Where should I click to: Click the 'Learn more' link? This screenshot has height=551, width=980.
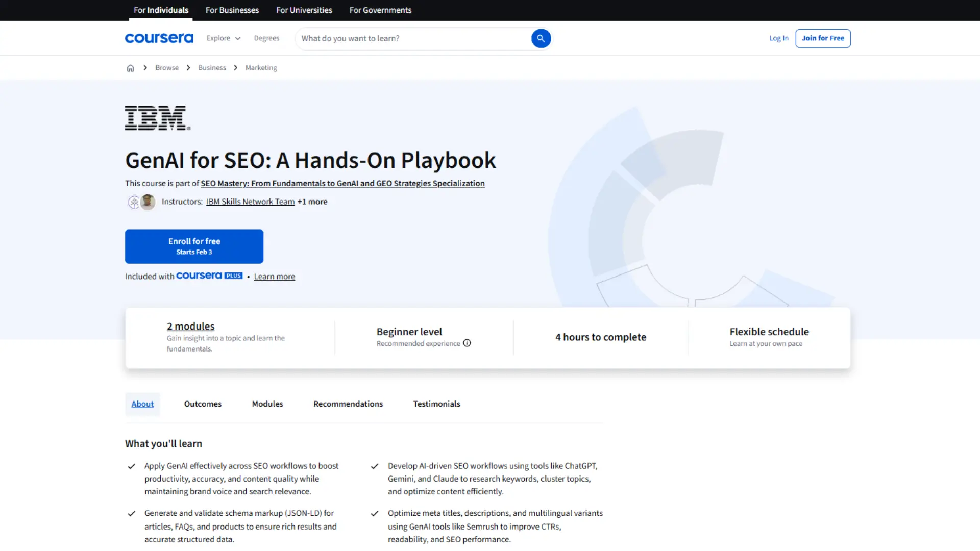[274, 276]
